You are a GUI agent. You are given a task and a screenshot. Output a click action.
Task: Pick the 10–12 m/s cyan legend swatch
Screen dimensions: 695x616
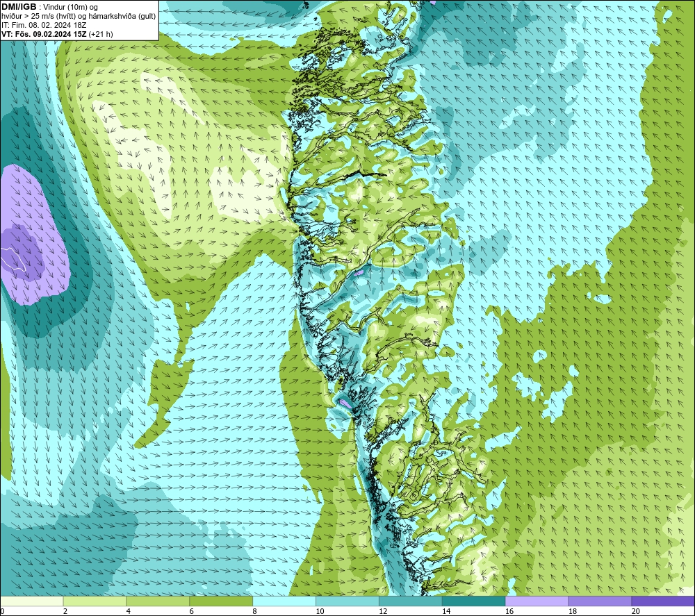(x=347, y=601)
